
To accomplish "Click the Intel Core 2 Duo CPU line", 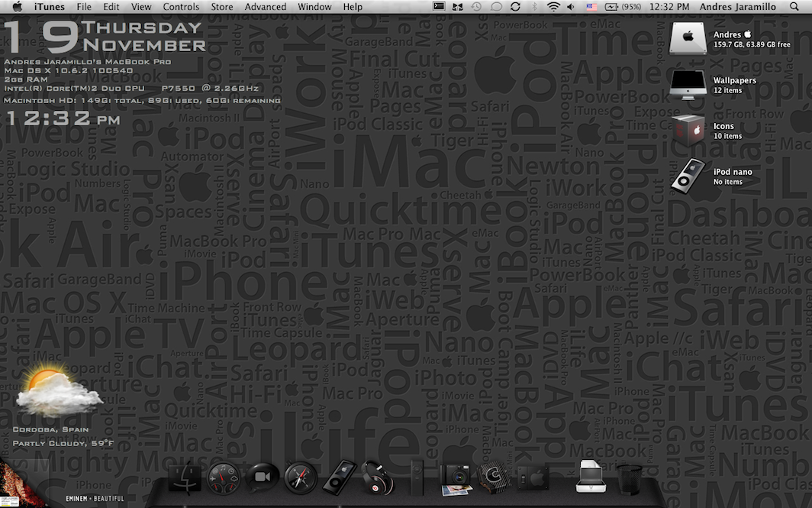I will click(x=131, y=88).
